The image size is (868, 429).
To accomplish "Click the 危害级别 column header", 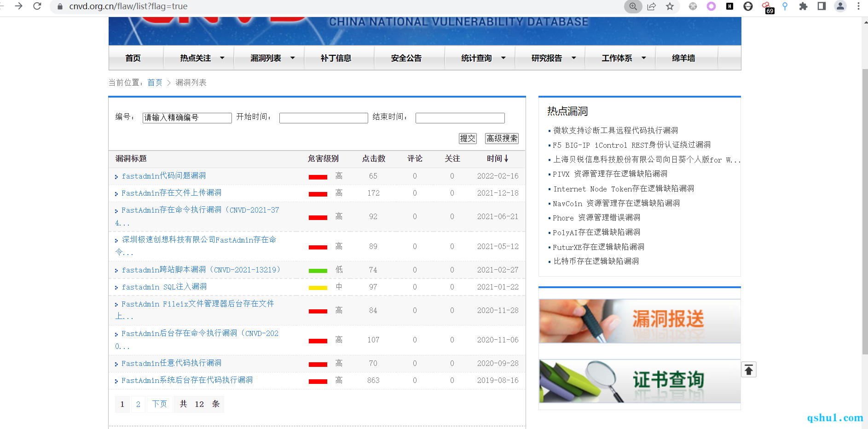I will (x=323, y=158).
